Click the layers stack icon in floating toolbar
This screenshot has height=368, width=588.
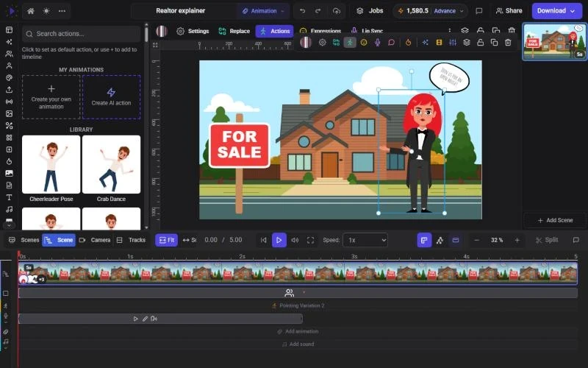[x=467, y=43]
